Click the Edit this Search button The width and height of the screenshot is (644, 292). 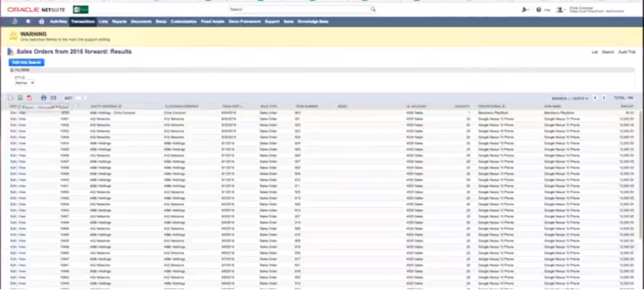point(27,62)
